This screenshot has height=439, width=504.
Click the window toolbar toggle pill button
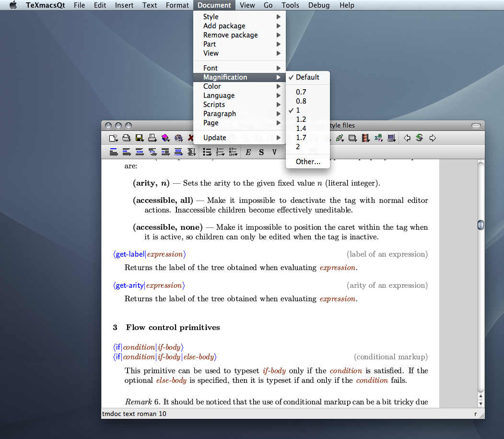[476, 125]
